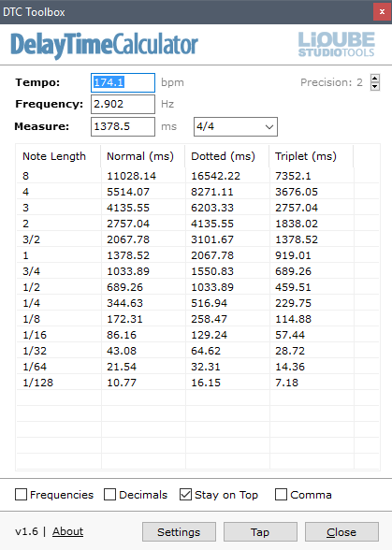The width and height of the screenshot is (392, 550).
Task: Close the DTC Toolbox window
Action: tap(382, 12)
